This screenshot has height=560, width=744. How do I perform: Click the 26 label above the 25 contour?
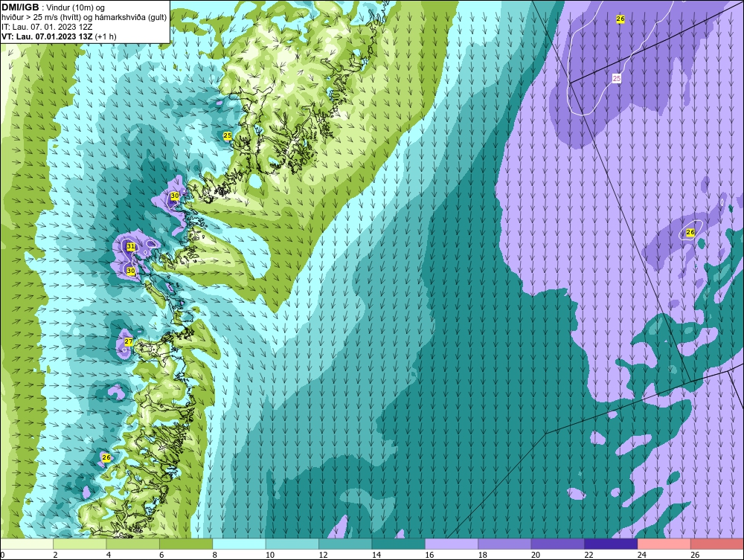[x=620, y=19]
